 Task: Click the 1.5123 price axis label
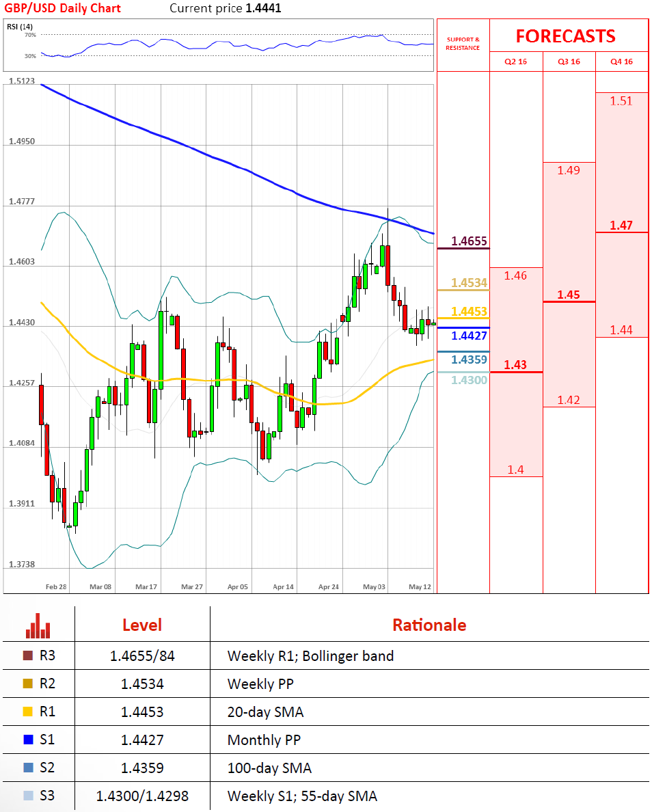pos(22,81)
